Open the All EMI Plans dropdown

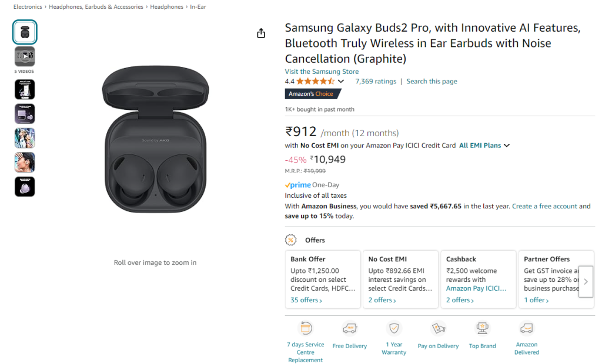click(484, 145)
